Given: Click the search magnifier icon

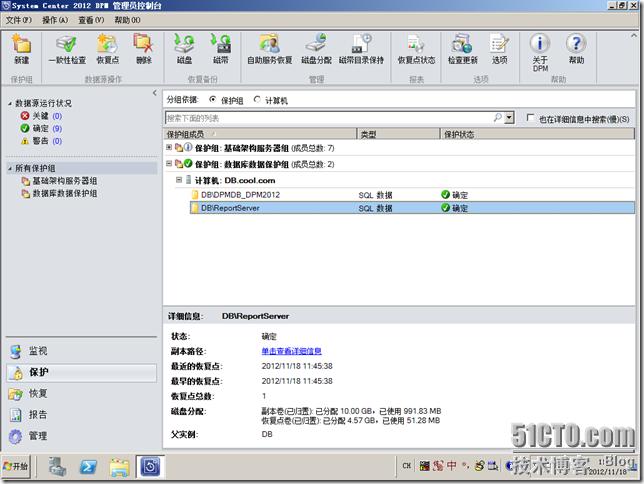Looking at the screenshot, I should (497, 118).
